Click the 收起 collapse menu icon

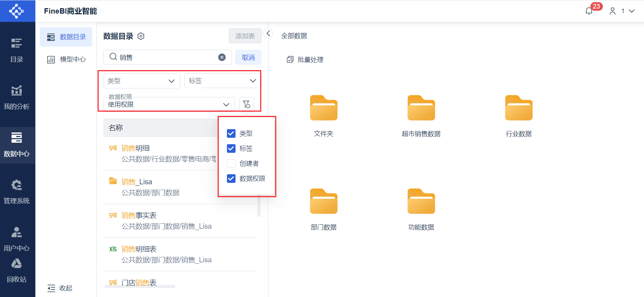(51, 288)
